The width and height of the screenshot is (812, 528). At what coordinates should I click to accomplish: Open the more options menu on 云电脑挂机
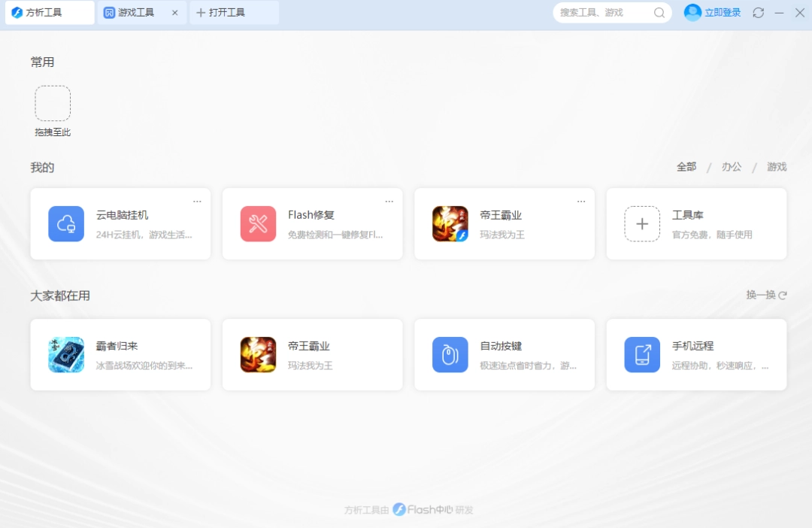(197, 201)
